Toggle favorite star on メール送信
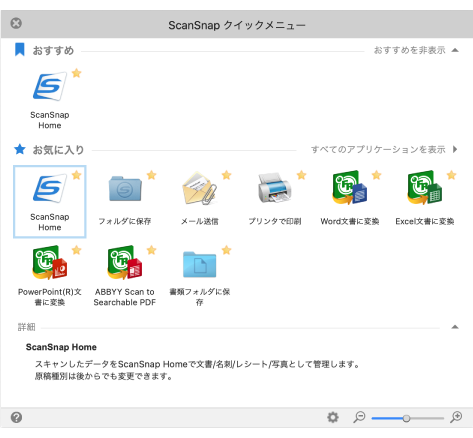This screenshot has width=473, height=438. (x=227, y=175)
